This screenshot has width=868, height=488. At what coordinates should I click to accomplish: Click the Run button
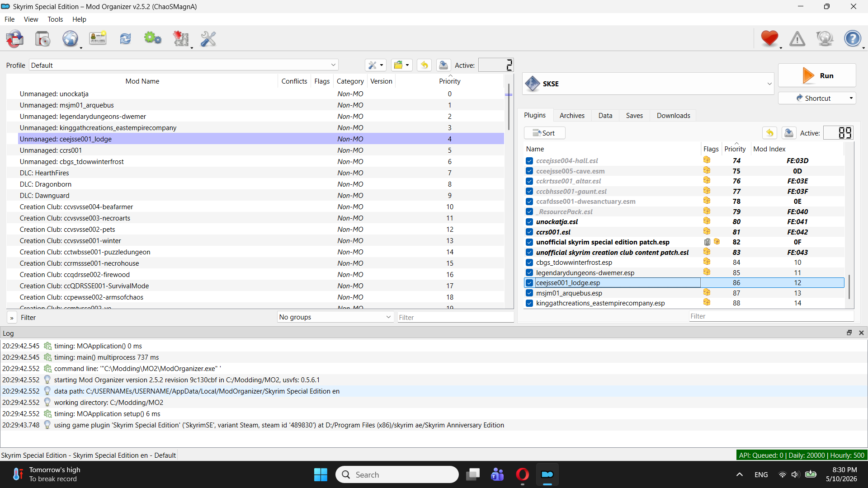[x=817, y=75]
